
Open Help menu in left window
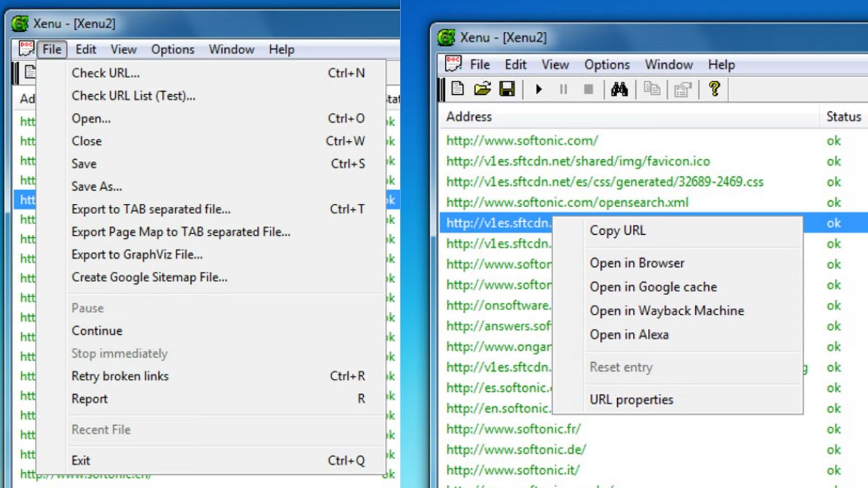click(281, 49)
